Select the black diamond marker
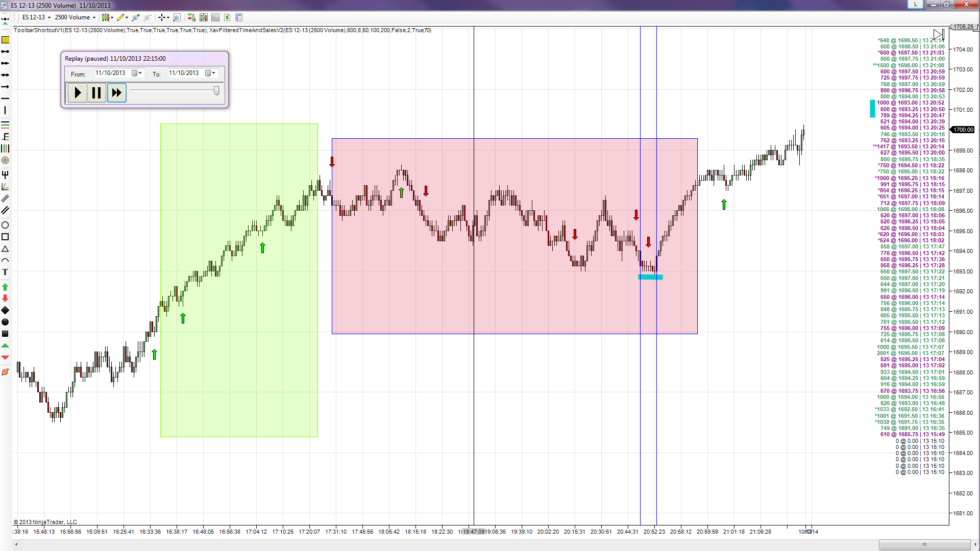This screenshot has height=551, width=980. coord(5,310)
